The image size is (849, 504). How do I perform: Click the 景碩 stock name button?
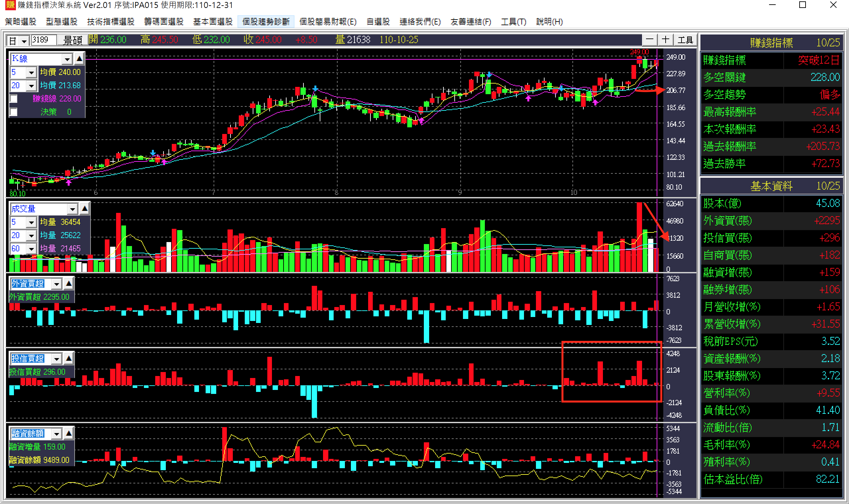coord(73,40)
